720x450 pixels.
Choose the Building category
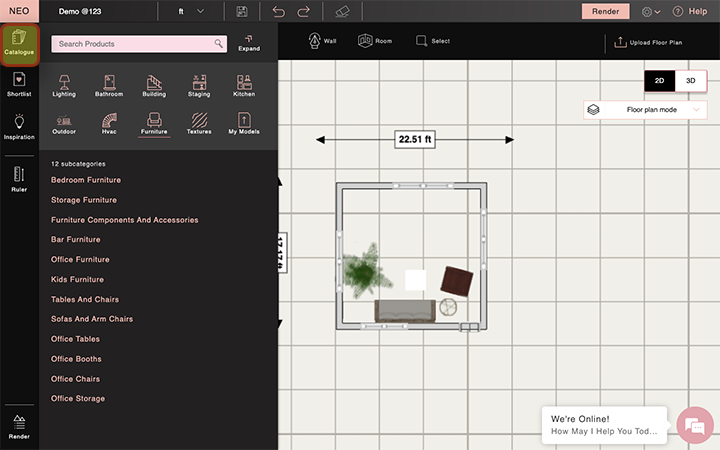click(x=154, y=86)
